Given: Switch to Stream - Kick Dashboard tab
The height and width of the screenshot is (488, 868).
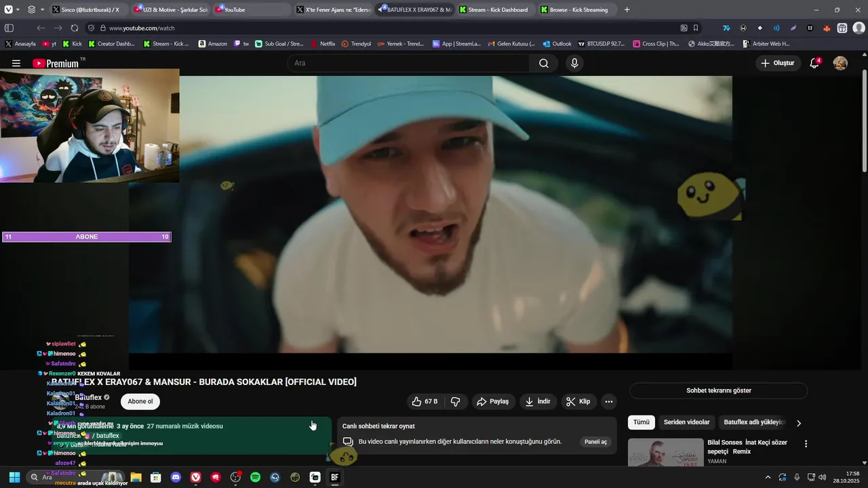Looking at the screenshot, I should 496,9.
